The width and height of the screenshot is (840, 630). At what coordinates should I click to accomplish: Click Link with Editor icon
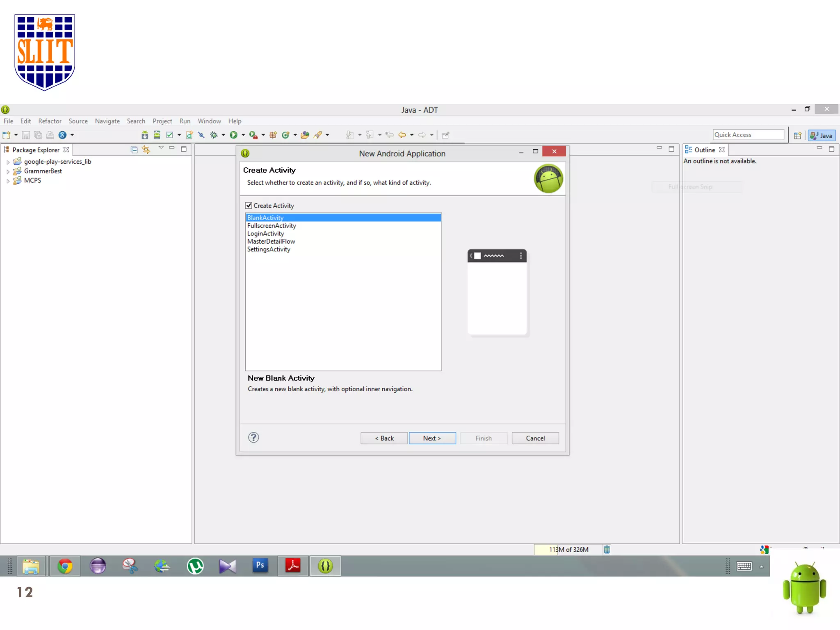coord(146,150)
